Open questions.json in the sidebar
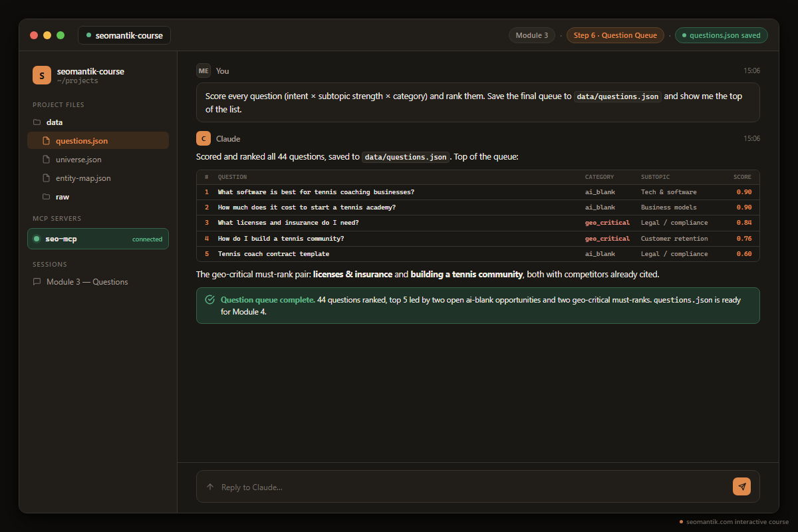 click(98, 141)
